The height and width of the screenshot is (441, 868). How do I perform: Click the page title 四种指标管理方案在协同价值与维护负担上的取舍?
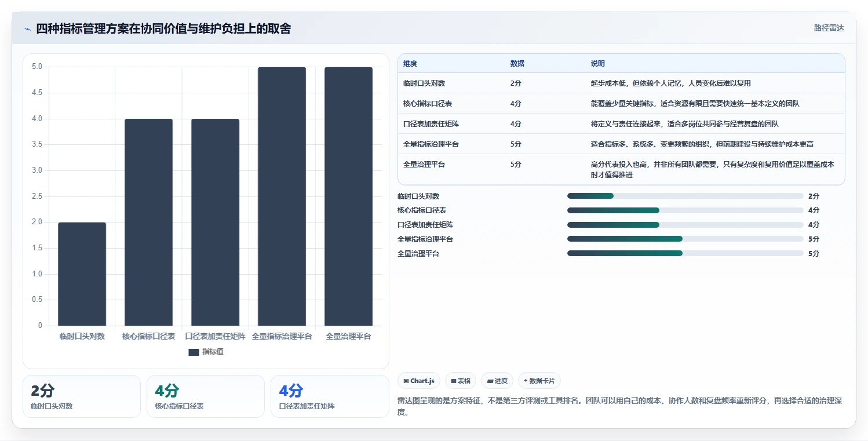pos(163,28)
